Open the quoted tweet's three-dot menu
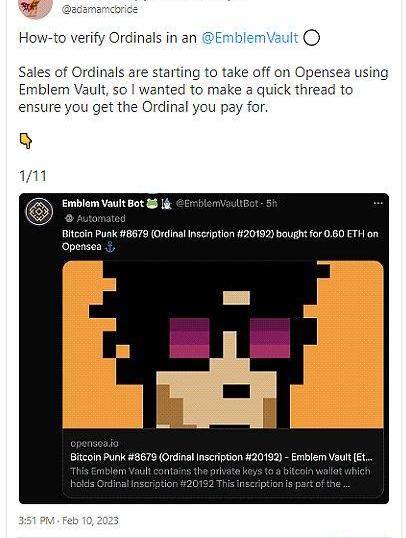The width and height of the screenshot is (406, 538). [x=378, y=203]
